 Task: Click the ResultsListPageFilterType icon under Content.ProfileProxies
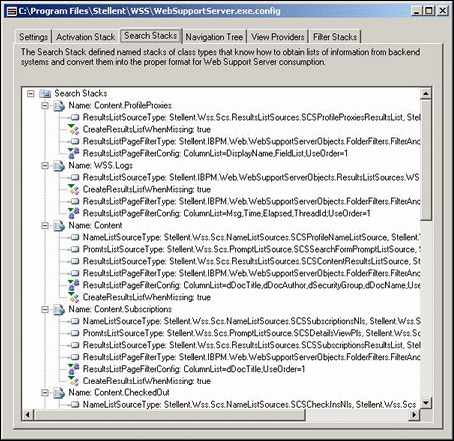75,141
